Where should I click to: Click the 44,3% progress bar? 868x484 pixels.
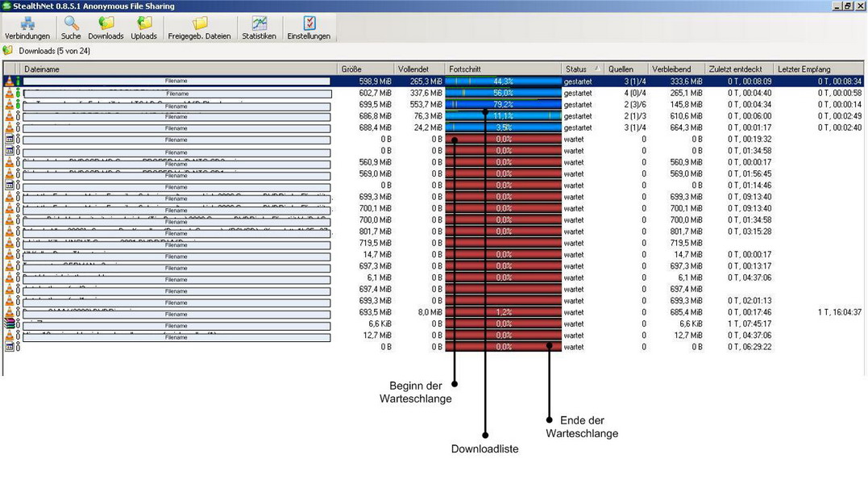coord(503,81)
